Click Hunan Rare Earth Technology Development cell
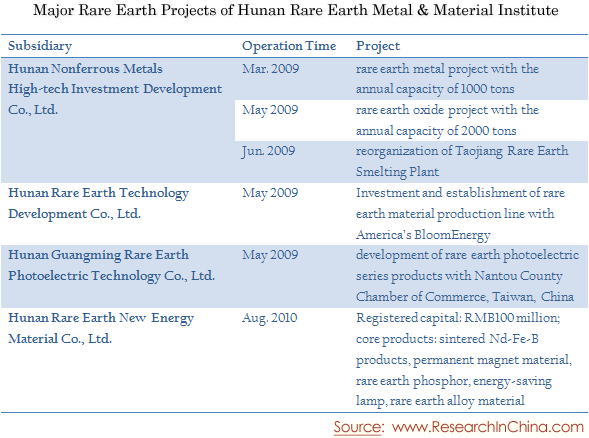Viewport: 589px width, 438px height. pyautogui.click(x=98, y=203)
